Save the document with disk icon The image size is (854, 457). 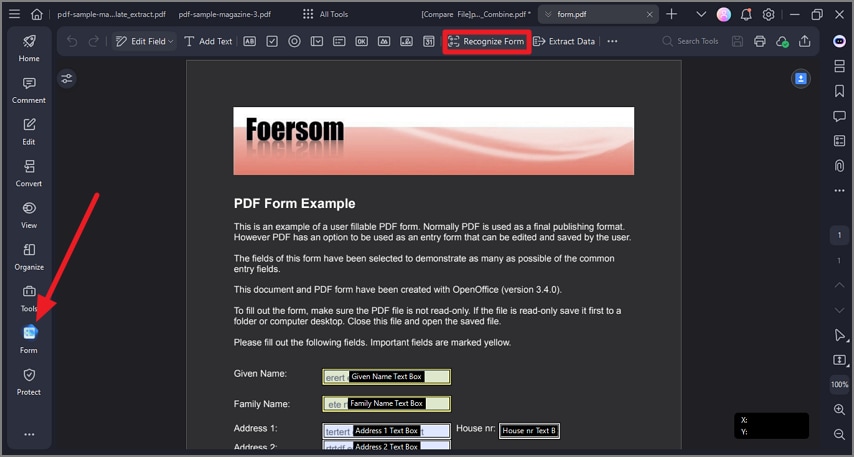[737, 41]
